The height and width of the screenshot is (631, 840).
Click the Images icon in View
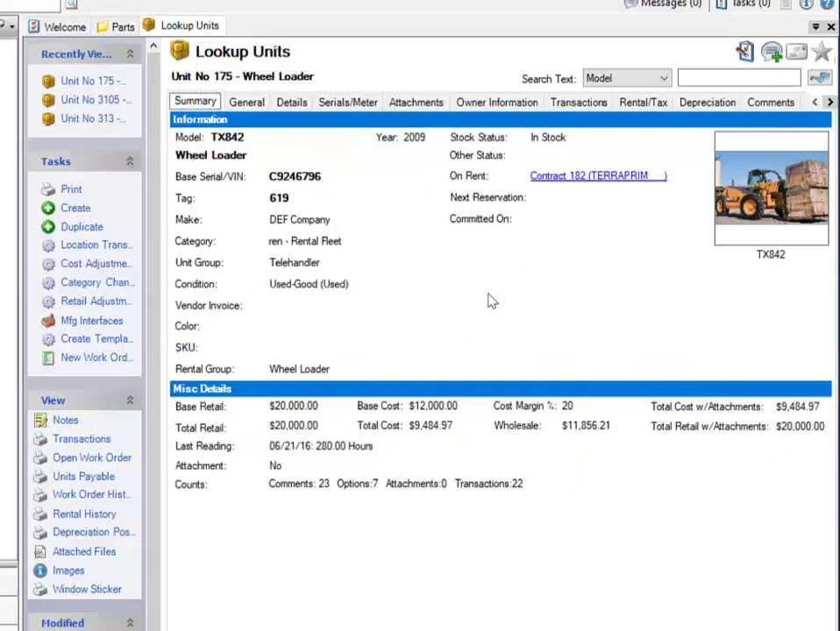tap(40, 571)
